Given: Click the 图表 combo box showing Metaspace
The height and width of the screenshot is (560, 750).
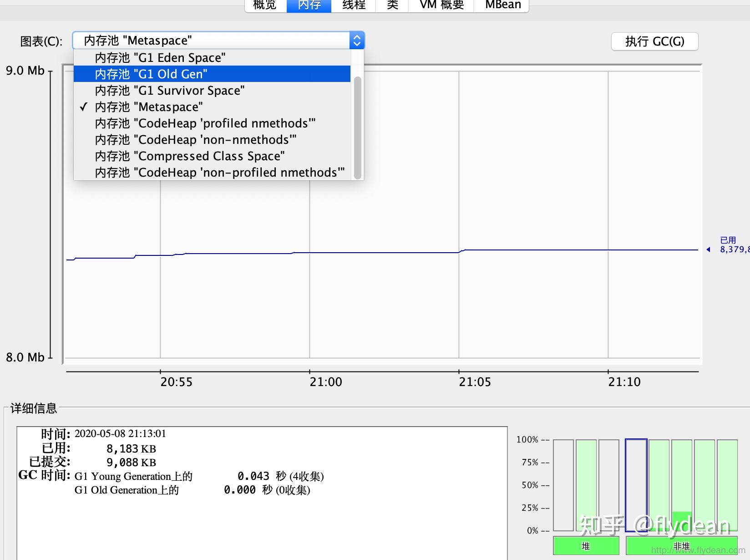Looking at the screenshot, I should point(218,41).
